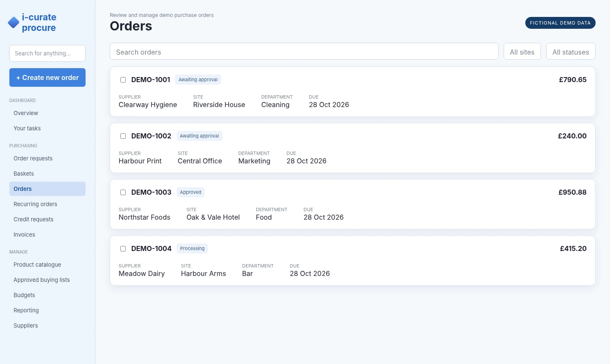This screenshot has height=364, width=610.
Task: Navigate to Order requests
Action: point(47,158)
